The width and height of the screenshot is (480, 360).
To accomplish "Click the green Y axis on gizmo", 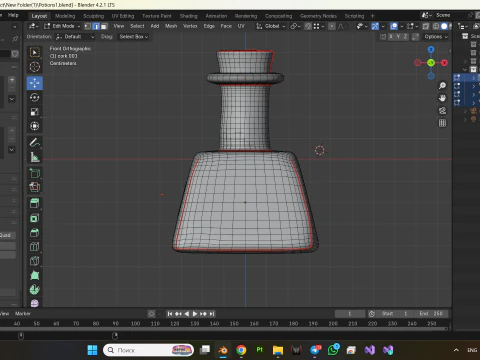I will 431,63.
